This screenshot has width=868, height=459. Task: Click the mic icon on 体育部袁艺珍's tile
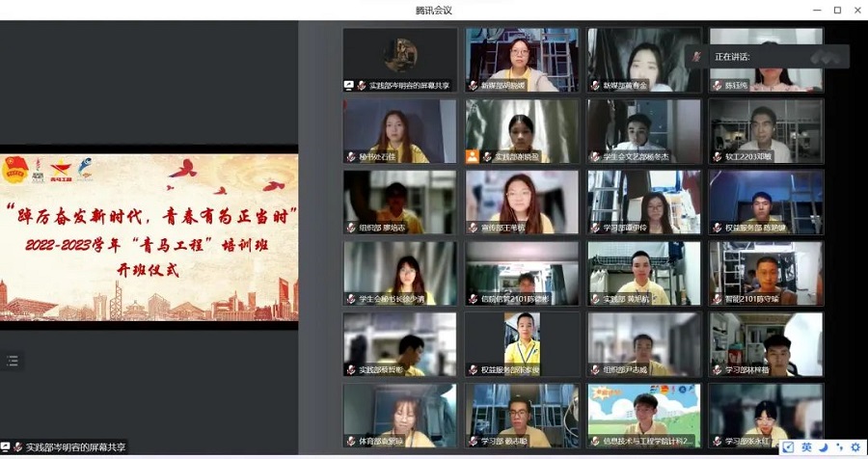click(351, 442)
